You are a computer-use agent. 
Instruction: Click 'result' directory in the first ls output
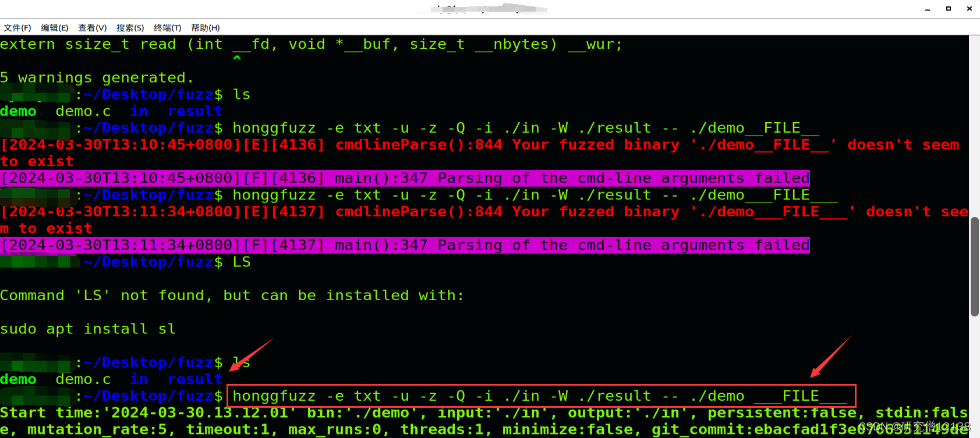195,111
